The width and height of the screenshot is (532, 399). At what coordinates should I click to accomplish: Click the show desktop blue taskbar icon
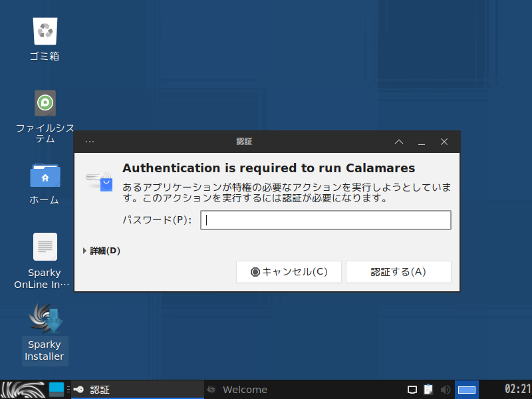[57, 390]
